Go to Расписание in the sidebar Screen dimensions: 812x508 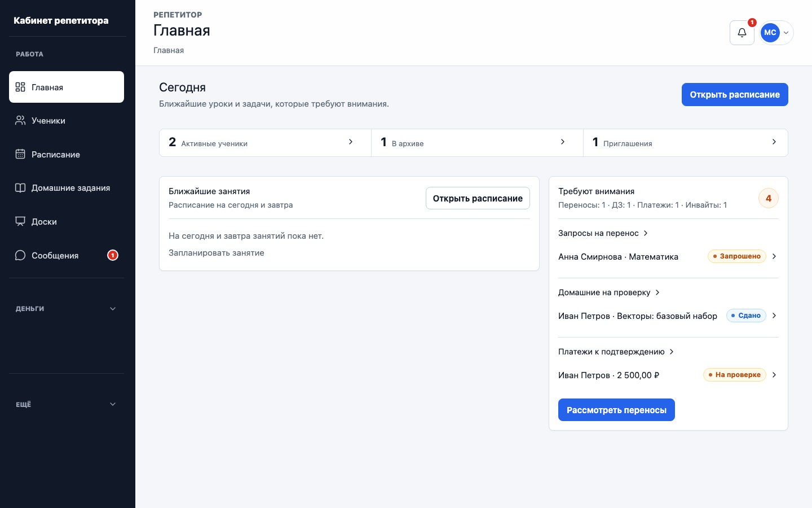point(67,154)
